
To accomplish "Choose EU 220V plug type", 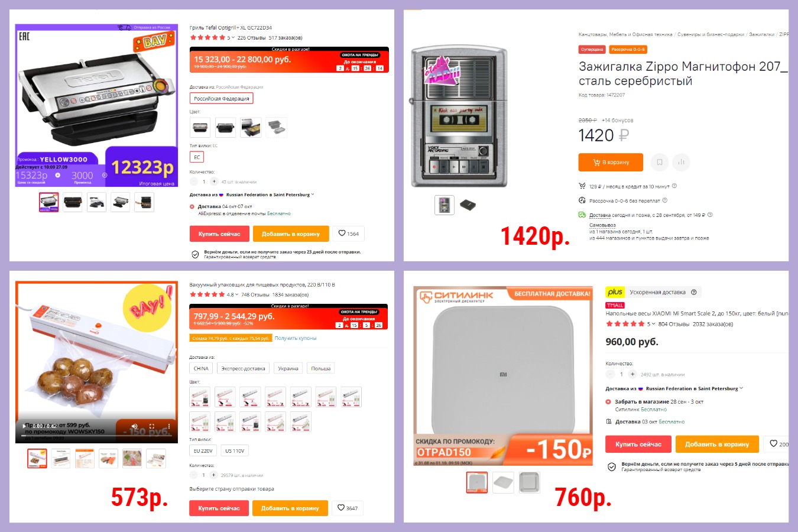I will (x=203, y=450).
